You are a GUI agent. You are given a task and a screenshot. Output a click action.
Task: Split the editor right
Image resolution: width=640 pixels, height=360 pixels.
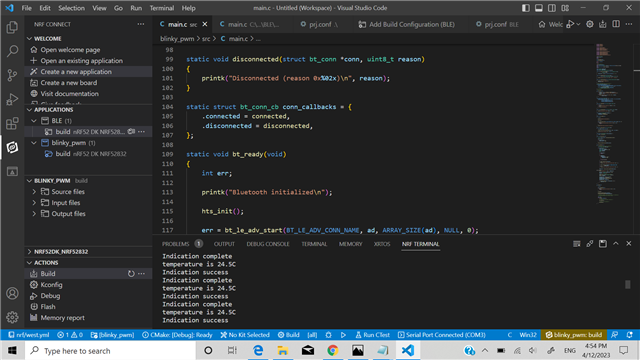[616, 24]
